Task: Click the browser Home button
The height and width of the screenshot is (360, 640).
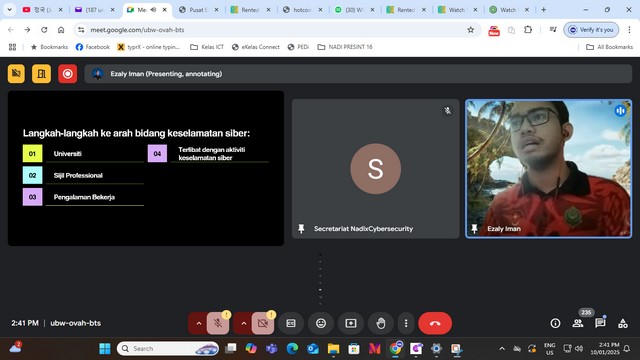Action: click(x=61, y=30)
